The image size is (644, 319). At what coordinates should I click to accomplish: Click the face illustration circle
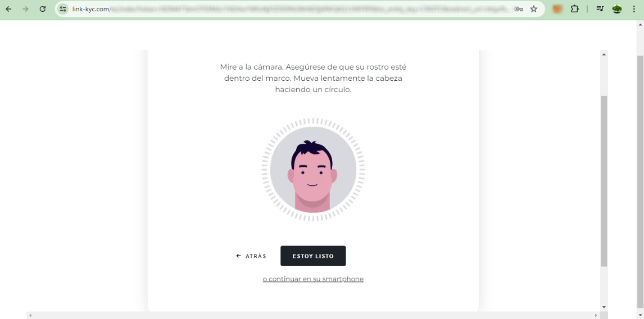(x=313, y=170)
